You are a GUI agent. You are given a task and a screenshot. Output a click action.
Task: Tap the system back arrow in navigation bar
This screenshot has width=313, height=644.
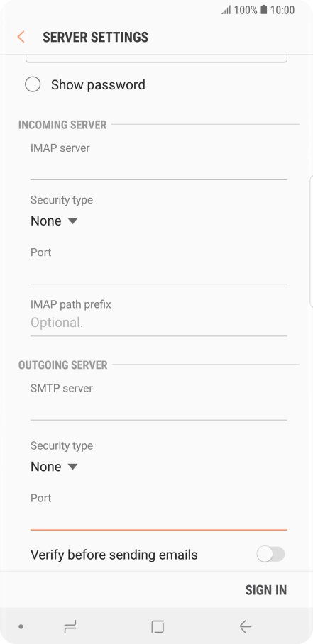coord(246,626)
